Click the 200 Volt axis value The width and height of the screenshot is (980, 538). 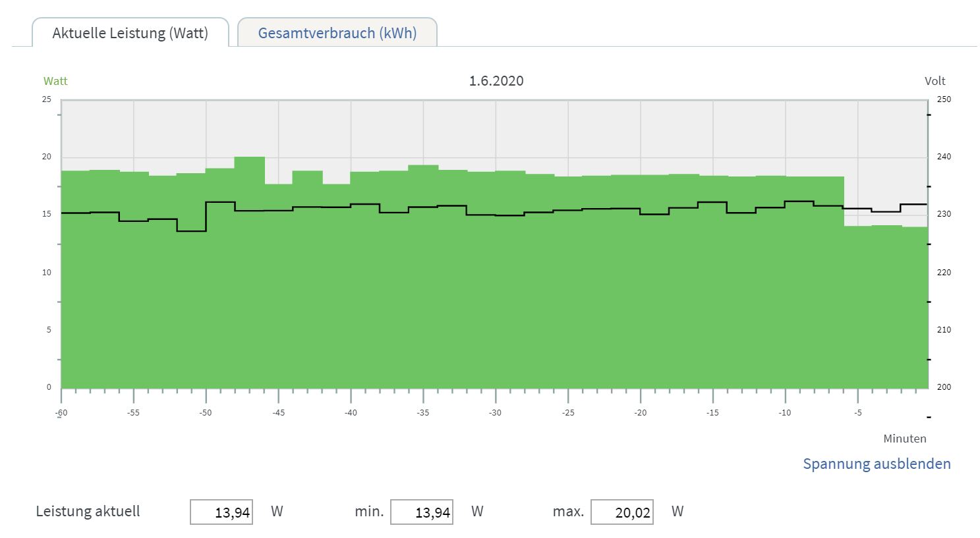click(944, 387)
